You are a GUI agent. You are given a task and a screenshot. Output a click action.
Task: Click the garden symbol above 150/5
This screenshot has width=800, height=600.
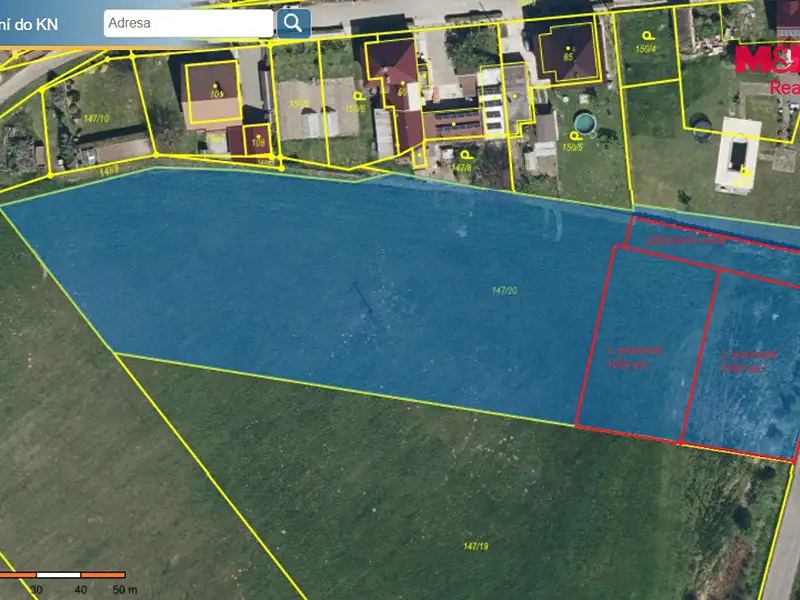click(x=576, y=136)
